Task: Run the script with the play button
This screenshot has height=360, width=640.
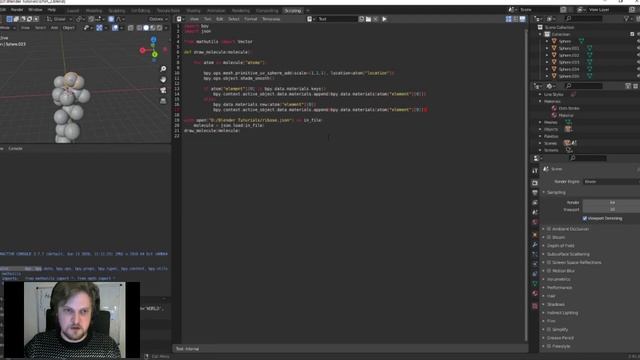Action: (384, 19)
